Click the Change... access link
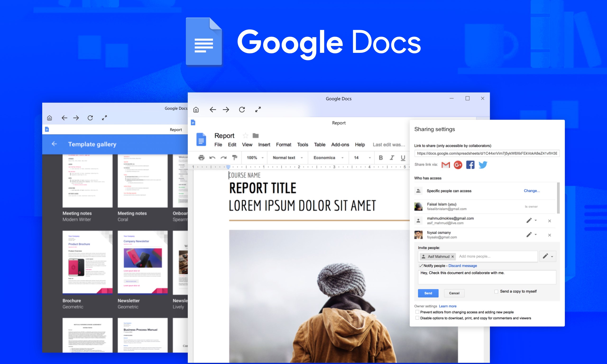The image size is (607, 364). point(532,191)
